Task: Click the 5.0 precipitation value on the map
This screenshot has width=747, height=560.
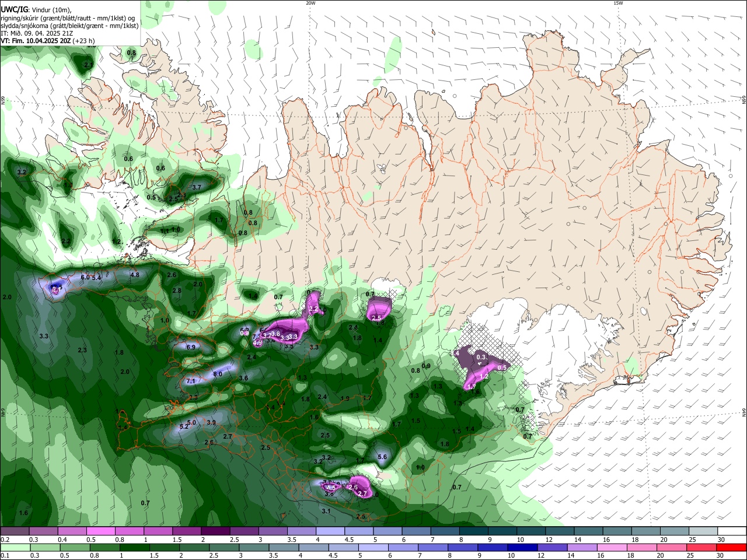Action: (191, 422)
